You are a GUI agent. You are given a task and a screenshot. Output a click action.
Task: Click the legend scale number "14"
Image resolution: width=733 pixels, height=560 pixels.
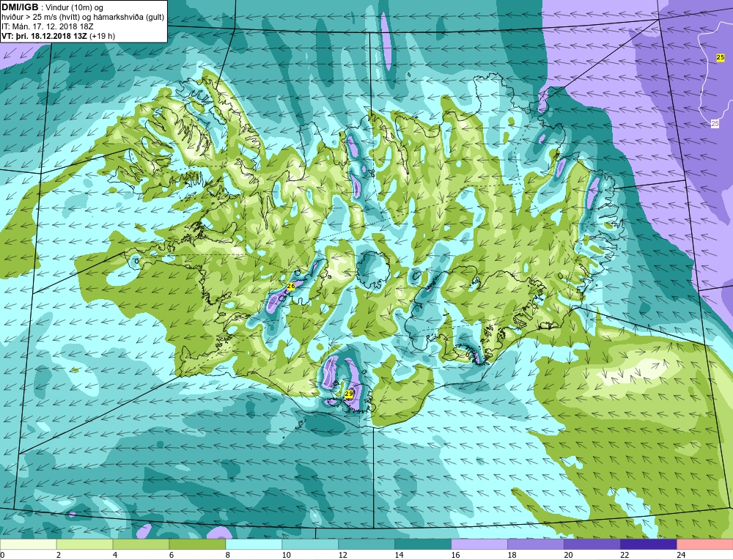(x=399, y=555)
